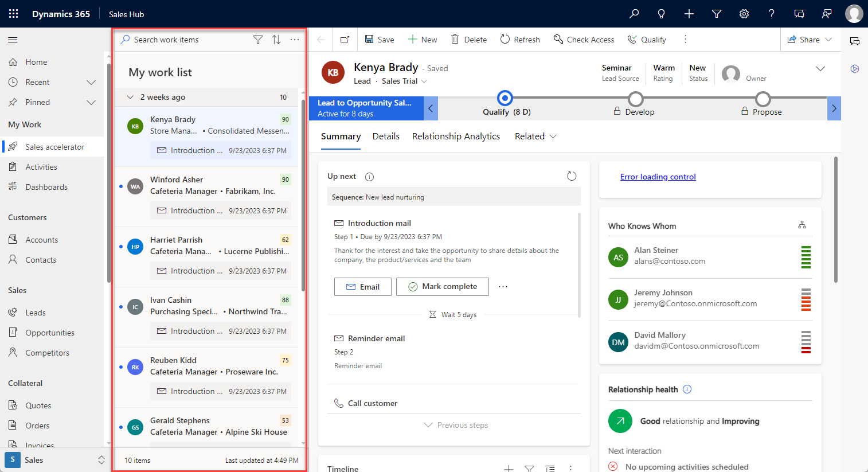
Task: Open the side panel chat icon
Action: [855, 41]
